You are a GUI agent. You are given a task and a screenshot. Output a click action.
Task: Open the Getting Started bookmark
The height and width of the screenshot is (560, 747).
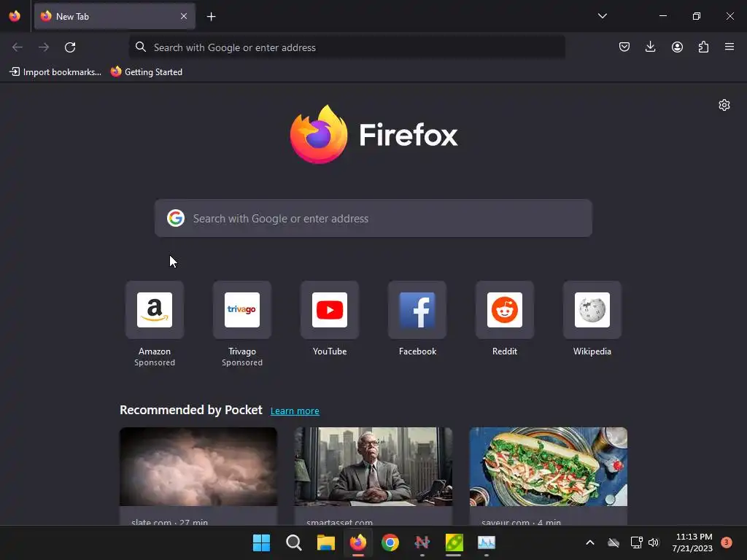(147, 72)
